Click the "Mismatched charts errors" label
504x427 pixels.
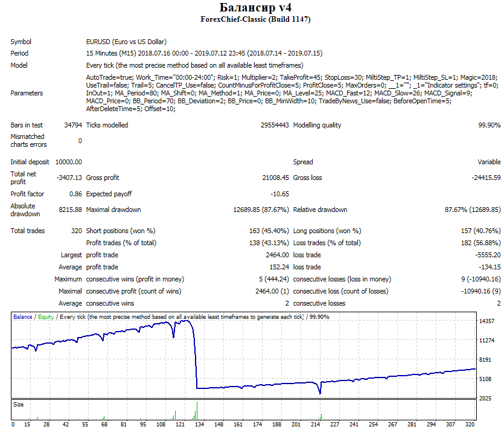pos(28,141)
